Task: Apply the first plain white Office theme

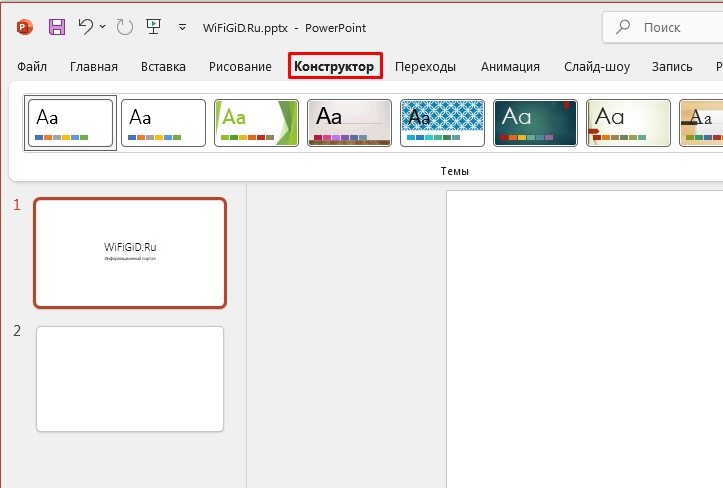Action: click(x=70, y=123)
